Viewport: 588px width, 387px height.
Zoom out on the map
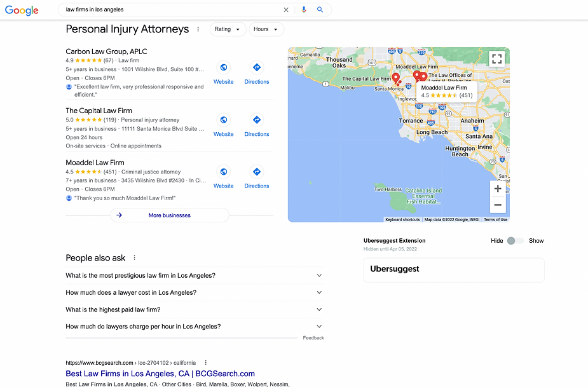tap(498, 205)
